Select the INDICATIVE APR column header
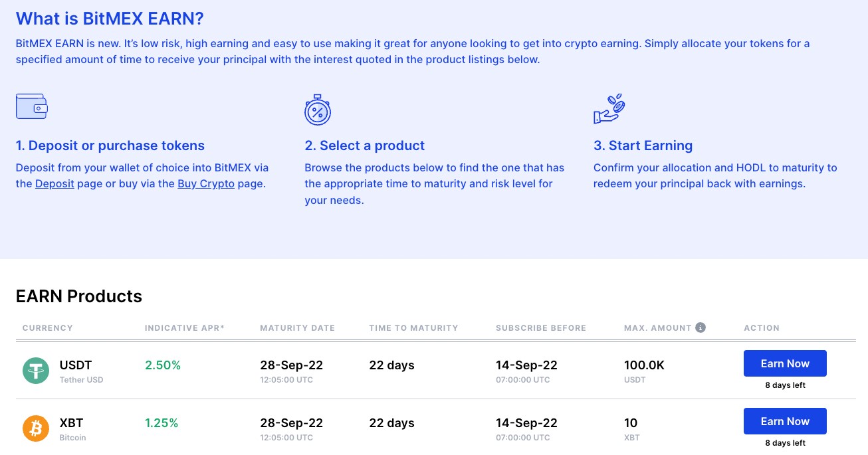 (183, 327)
